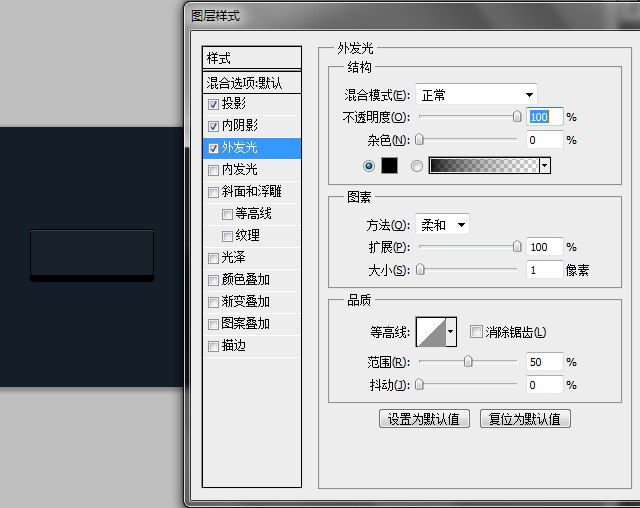Click the 范围 slider handle
This screenshot has height=508, width=640.
(468, 362)
